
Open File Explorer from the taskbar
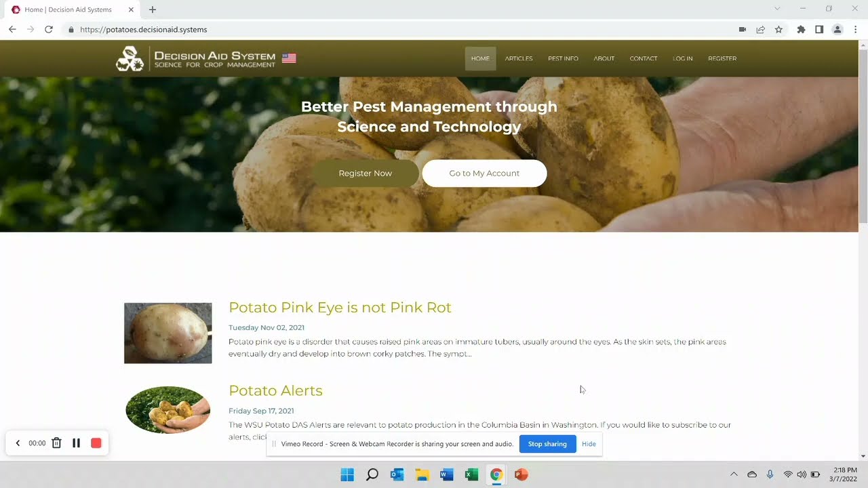click(422, 474)
